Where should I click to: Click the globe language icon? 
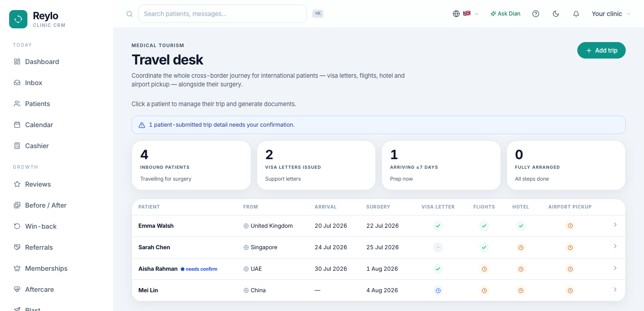pos(456,14)
